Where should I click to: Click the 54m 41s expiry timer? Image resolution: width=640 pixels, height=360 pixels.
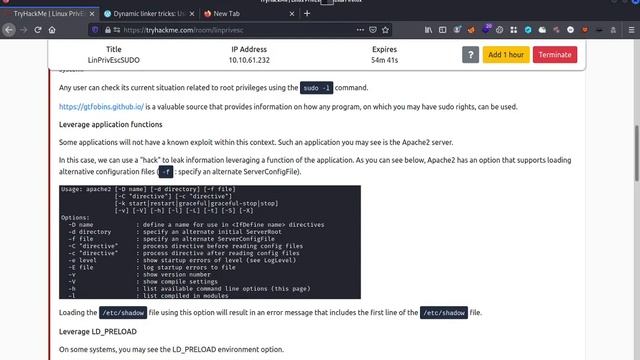pyautogui.click(x=384, y=60)
